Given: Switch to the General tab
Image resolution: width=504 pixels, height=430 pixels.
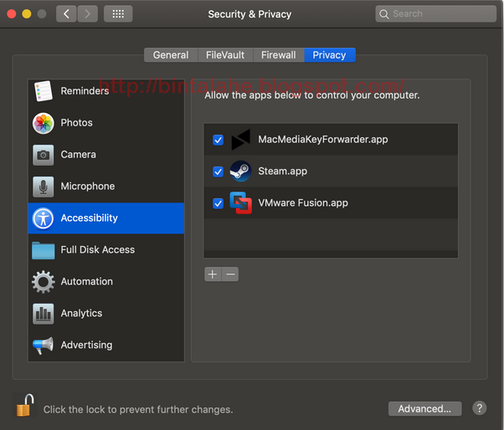Looking at the screenshot, I should click(x=171, y=55).
